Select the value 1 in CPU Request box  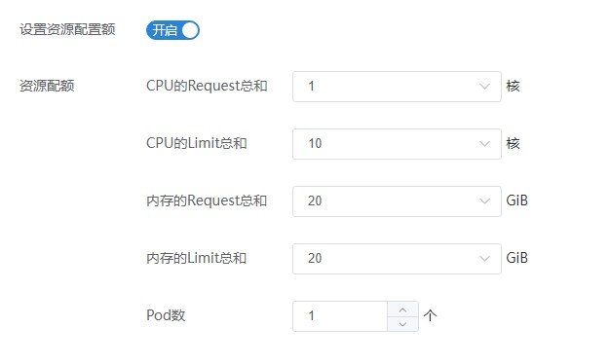coord(311,87)
